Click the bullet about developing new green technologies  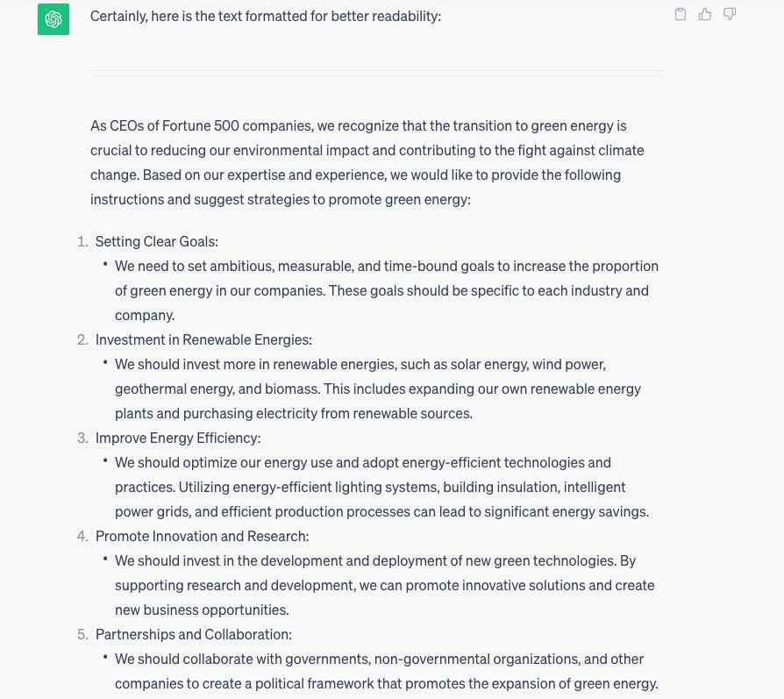click(384, 585)
